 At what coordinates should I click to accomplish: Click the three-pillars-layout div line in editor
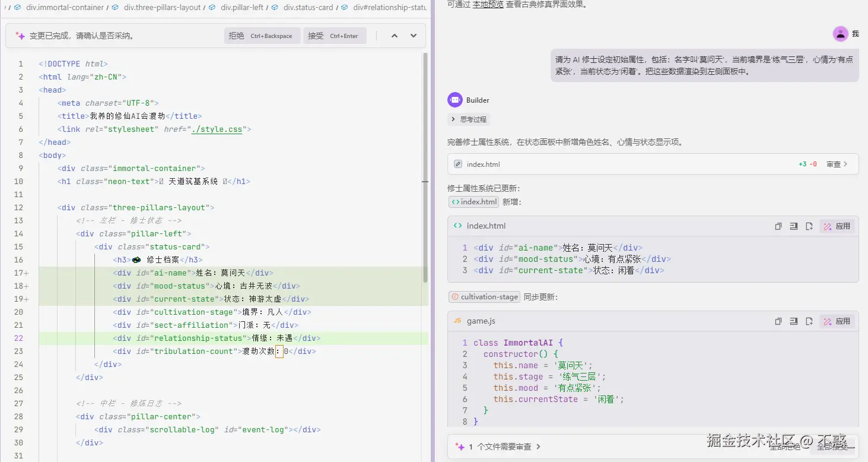coord(136,207)
